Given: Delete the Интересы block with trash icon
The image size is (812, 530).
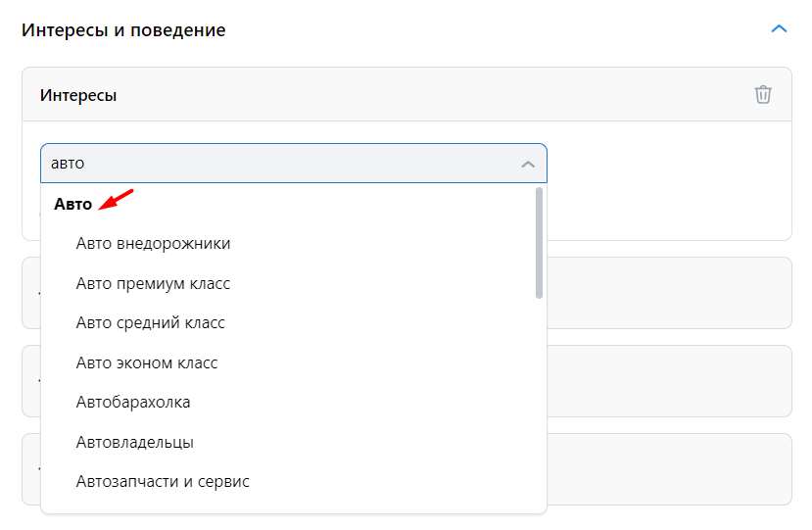Looking at the screenshot, I should (x=763, y=95).
